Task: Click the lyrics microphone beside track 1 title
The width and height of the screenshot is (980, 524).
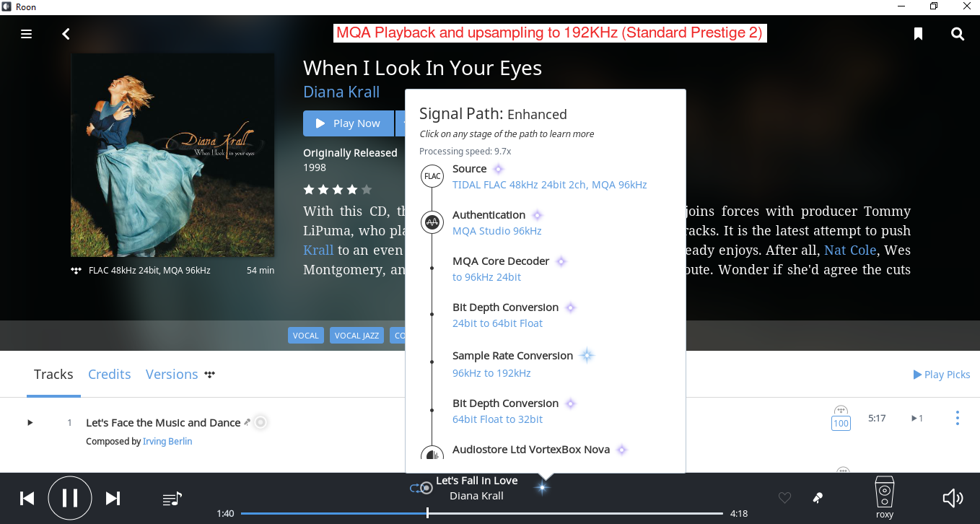Action: pyautogui.click(x=248, y=422)
